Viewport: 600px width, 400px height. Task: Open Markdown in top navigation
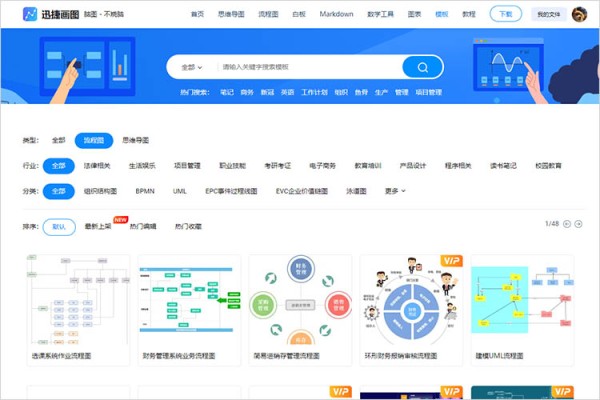coord(336,14)
